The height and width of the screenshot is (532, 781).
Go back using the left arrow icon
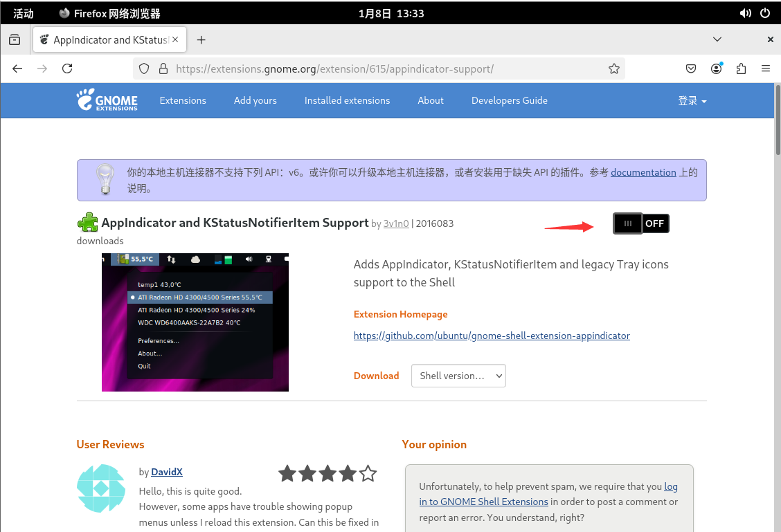click(17, 68)
